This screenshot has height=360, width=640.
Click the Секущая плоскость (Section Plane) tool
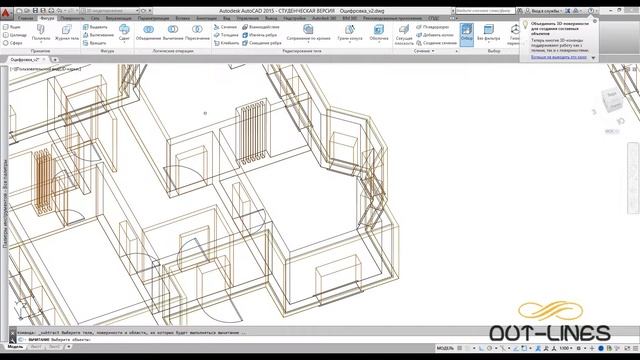pyautogui.click(x=404, y=34)
